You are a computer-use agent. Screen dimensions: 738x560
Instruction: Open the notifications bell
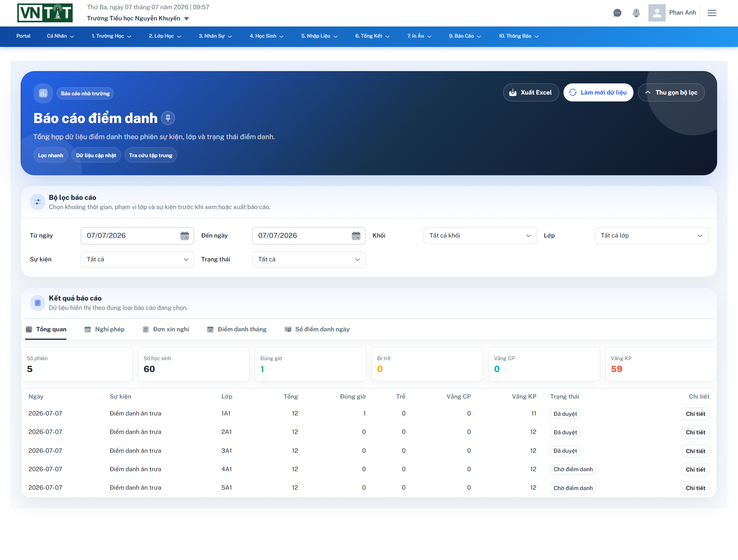pyautogui.click(x=636, y=13)
